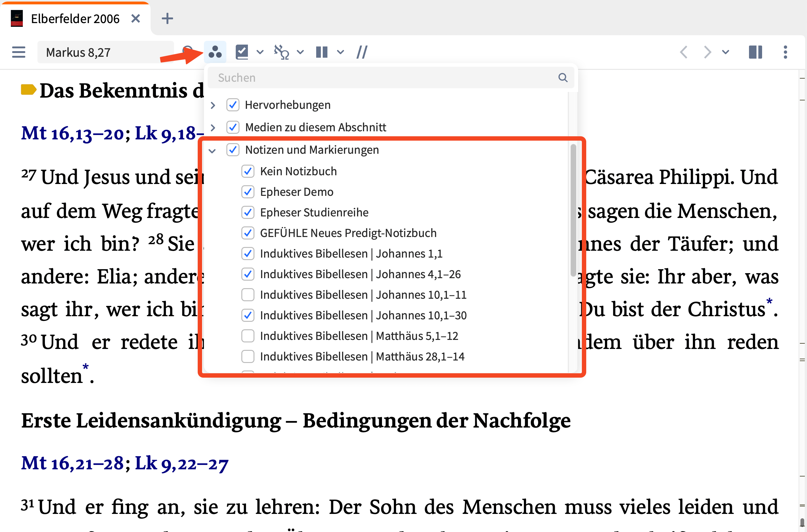Image resolution: width=807 pixels, height=532 pixels.
Task: Collapse the Notizen und Markierungen group
Action: 212,151
